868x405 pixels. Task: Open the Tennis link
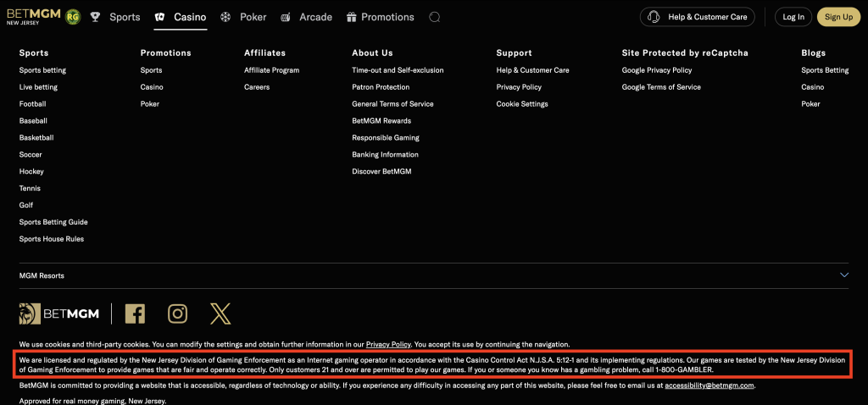30,188
